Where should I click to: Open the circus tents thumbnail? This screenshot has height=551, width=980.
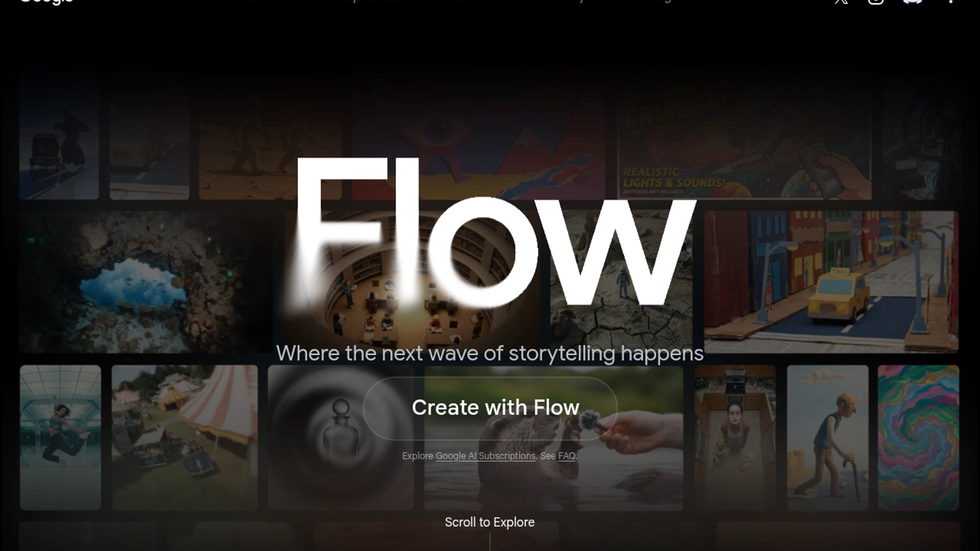pyautogui.click(x=185, y=437)
